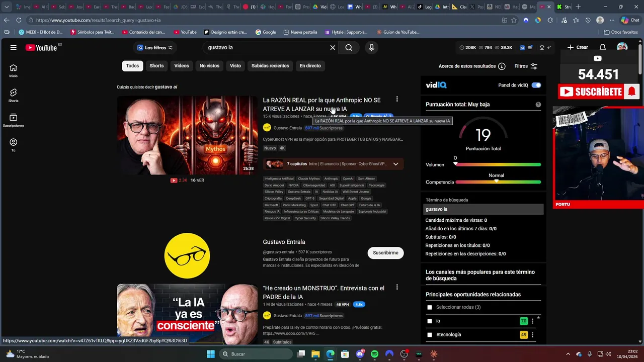Open Shorts in the left sidebar
Image resolution: width=644 pixels, height=362 pixels.
(x=14, y=96)
